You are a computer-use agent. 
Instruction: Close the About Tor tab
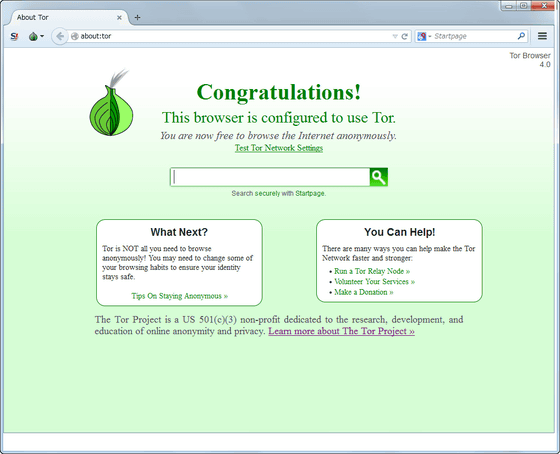(119, 18)
